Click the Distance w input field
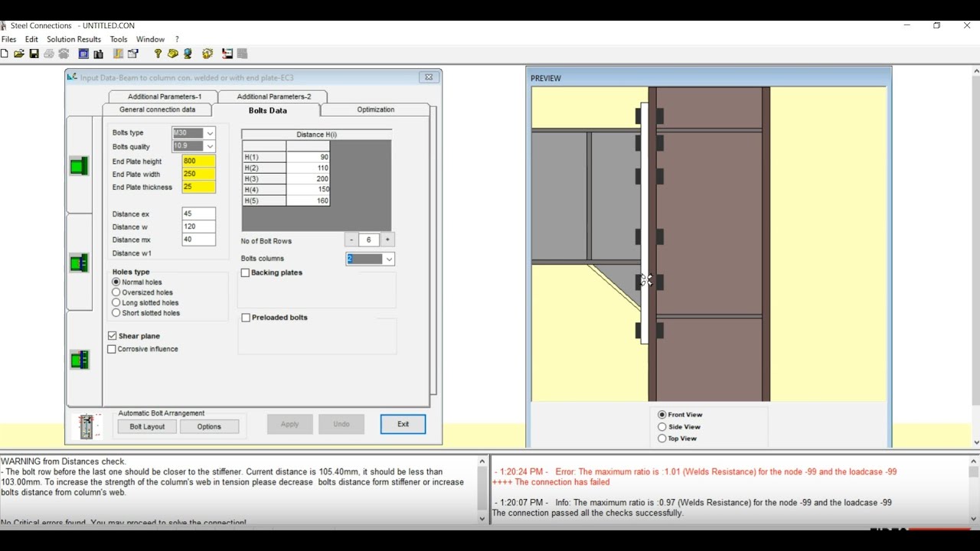980x551 pixels. 198,227
